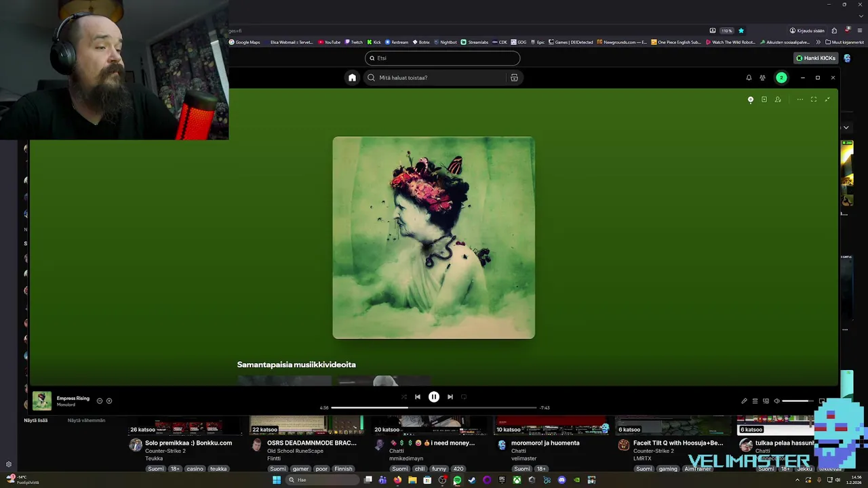Skip to previous track in Spotify
868x488 pixels.
coord(418,397)
